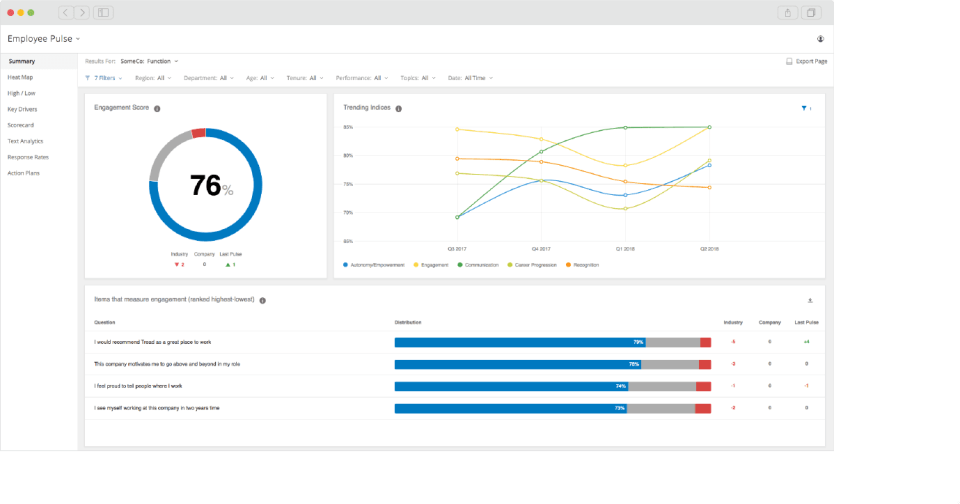Click the browser forward arrow button
Image resolution: width=960 pixels, height=504 pixels.
[82, 12]
